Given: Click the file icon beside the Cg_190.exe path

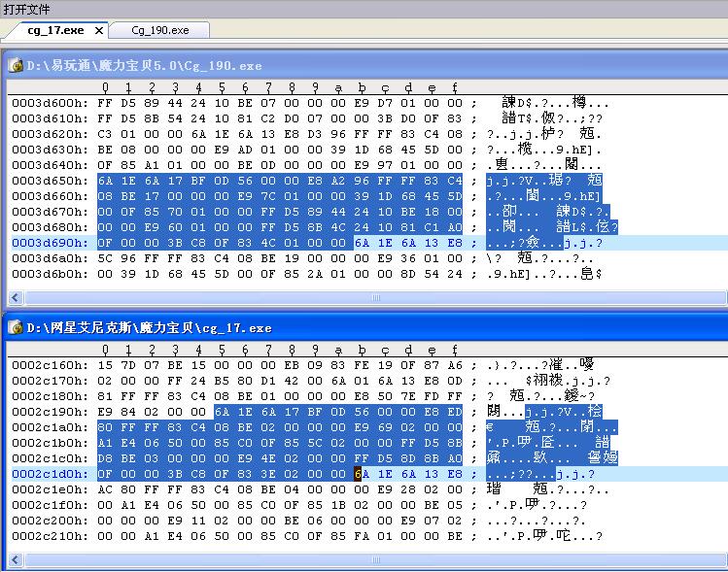Looking at the screenshot, I should tap(16, 66).
